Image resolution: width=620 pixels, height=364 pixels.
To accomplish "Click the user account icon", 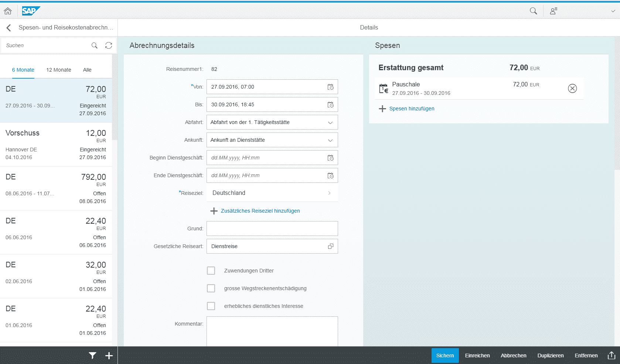I will coord(553,11).
